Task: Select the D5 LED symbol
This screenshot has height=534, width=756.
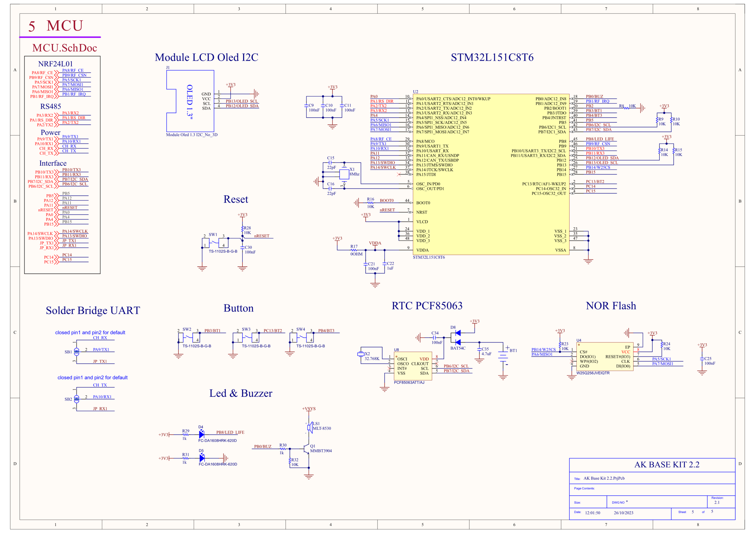Action: [x=202, y=458]
